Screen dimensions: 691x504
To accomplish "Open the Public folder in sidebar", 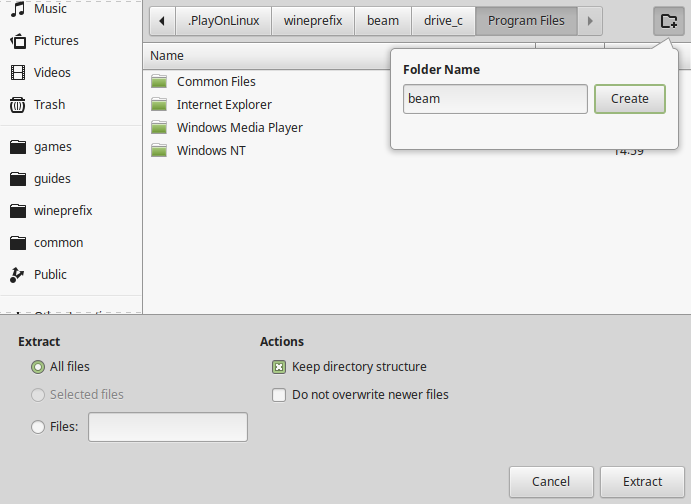I will (38, 274).
